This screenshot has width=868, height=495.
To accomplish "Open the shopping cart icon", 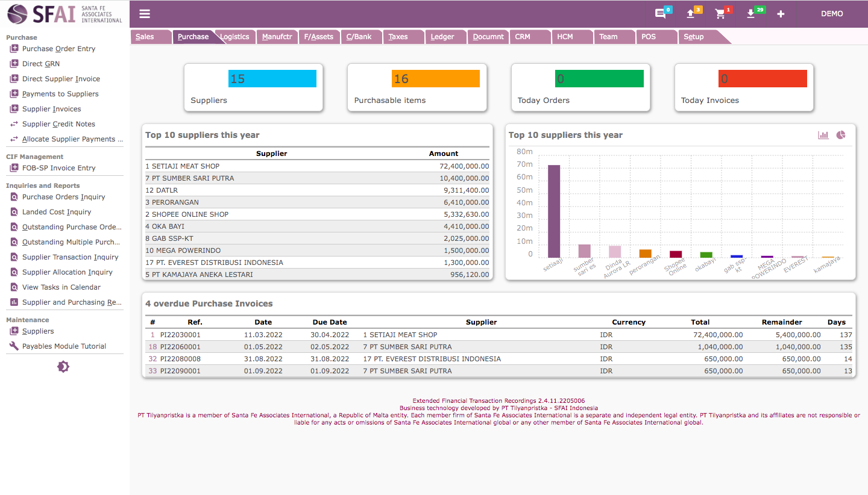I will click(720, 14).
